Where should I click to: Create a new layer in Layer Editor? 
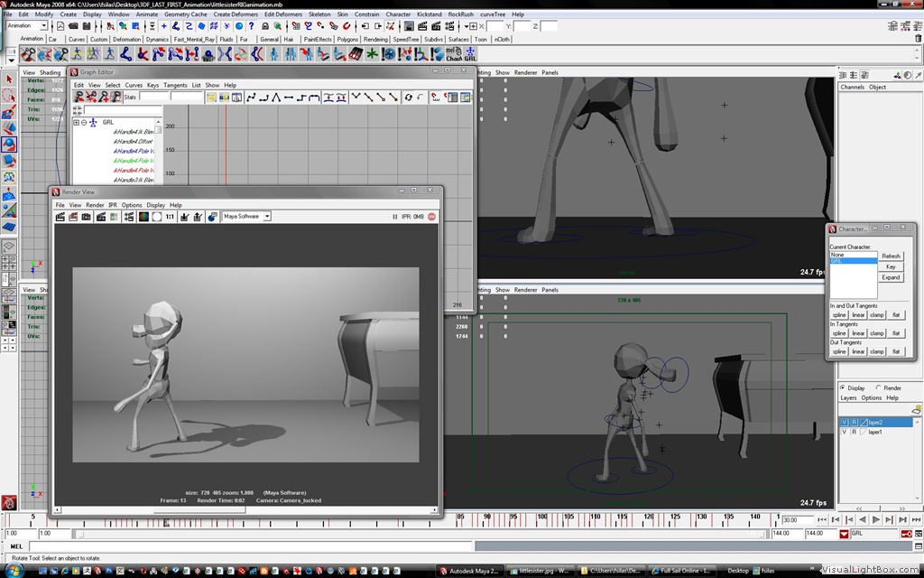(917, 410)
